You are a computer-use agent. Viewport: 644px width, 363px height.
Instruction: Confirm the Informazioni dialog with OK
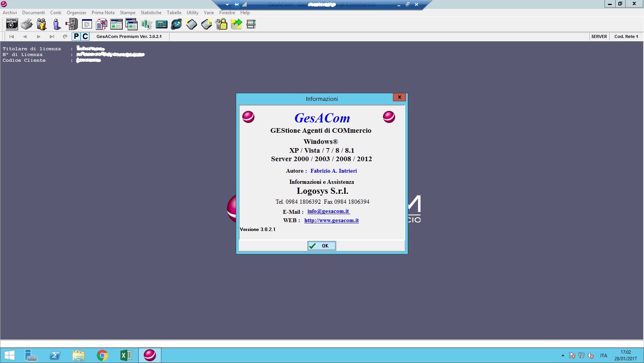coord(322,246)
